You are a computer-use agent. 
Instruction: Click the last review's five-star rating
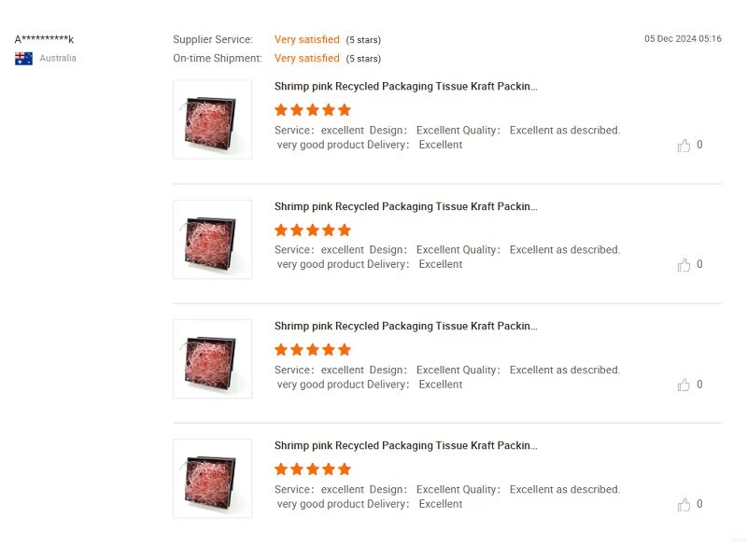click(313, 469)
